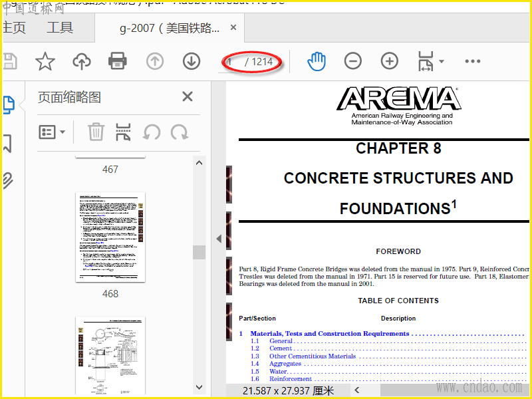Select the Hand pan tool
532x399 pixels.
(x=317, y=61)
